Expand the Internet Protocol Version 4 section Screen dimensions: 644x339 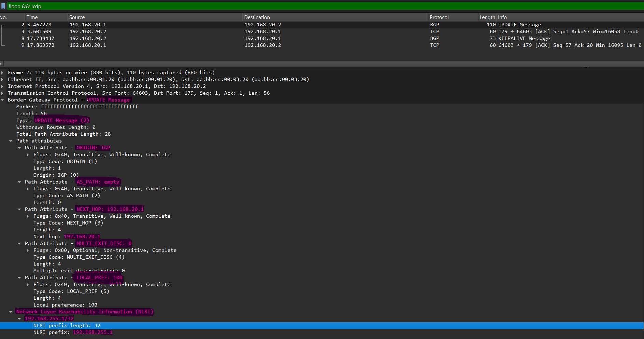pyautogui.click(x=3, y=86)
